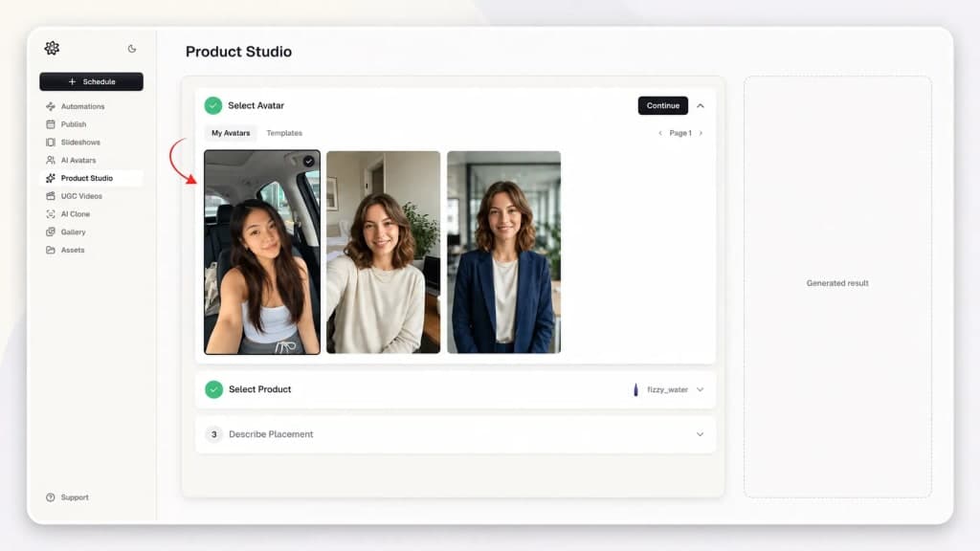This screenshot has height=551, width=980.
Task: Click the fizzy_water bottle icon
Action: click(x=635, y=389)
